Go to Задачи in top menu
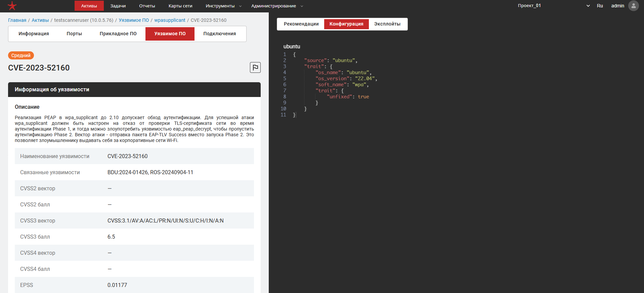 click(118, 6)
